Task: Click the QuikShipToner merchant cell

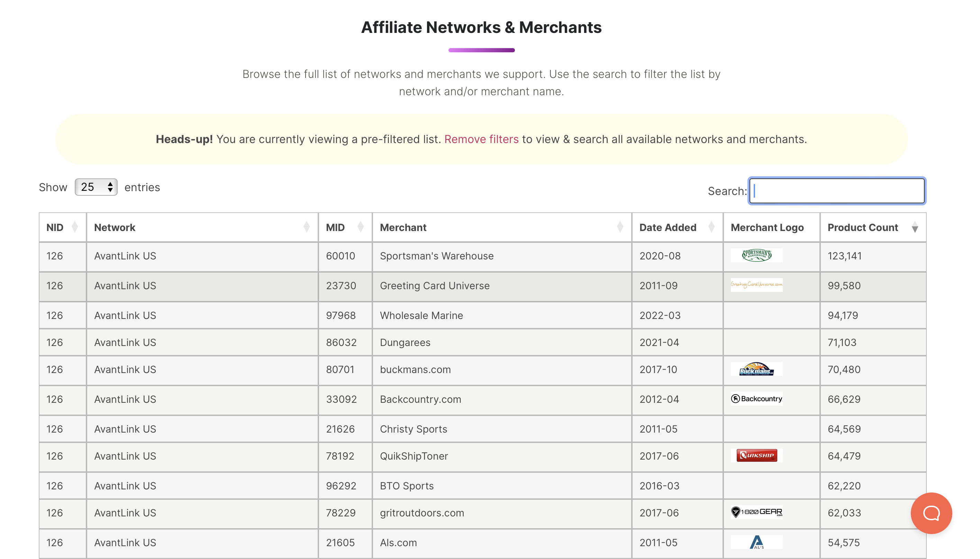Action: pyautogui.click(x=502, y=456)
